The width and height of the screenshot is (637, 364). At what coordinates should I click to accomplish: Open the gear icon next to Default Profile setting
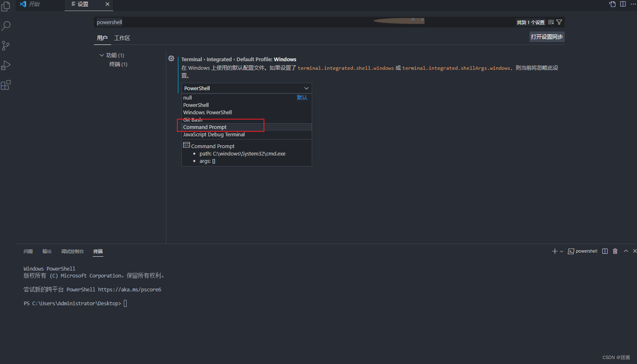[171, 58]
